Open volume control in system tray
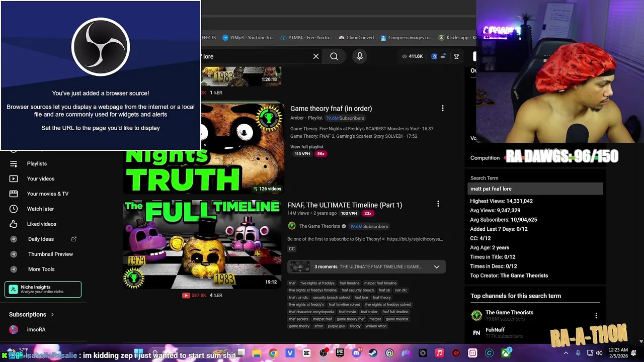This screenshot has width=644, height=362. (599, 353)
